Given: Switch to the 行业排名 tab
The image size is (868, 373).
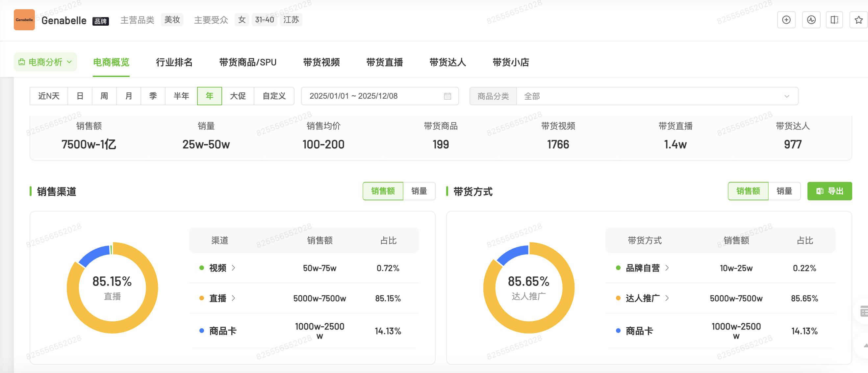Looking at the screenshot, I should 174,62.
